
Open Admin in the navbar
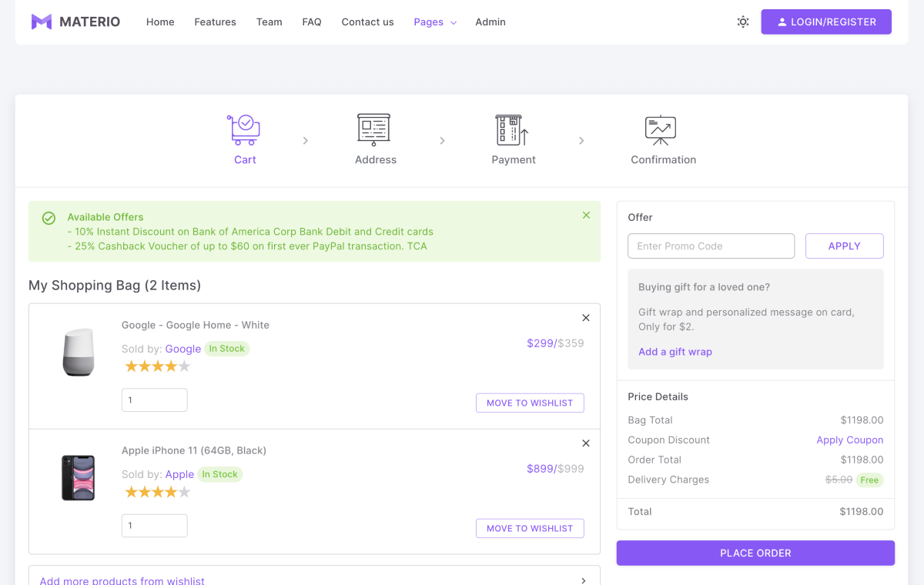pos(490,22)
